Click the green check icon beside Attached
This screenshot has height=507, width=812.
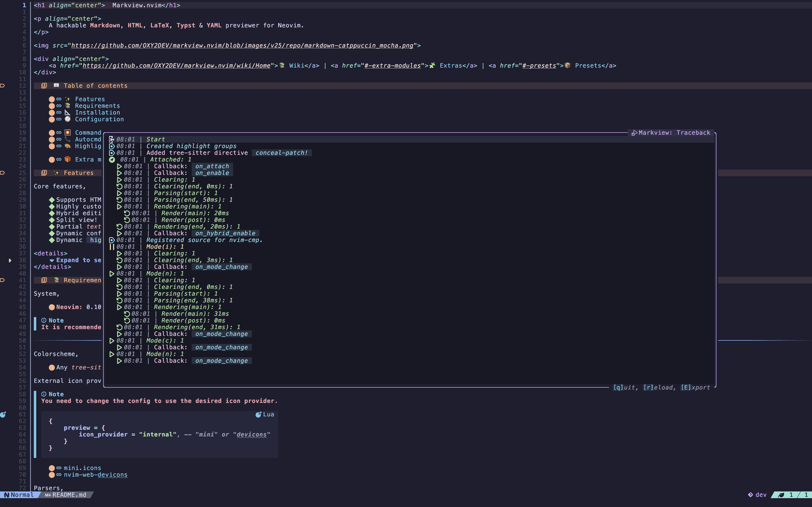pyautogui.click(x=112, y=160)
